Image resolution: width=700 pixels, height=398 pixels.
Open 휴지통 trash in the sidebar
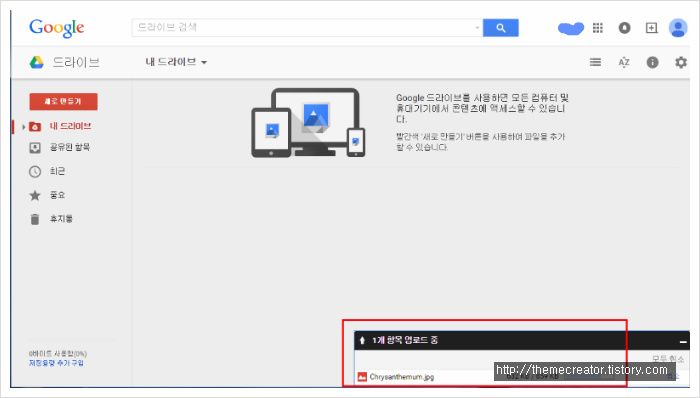click(61, 219)
